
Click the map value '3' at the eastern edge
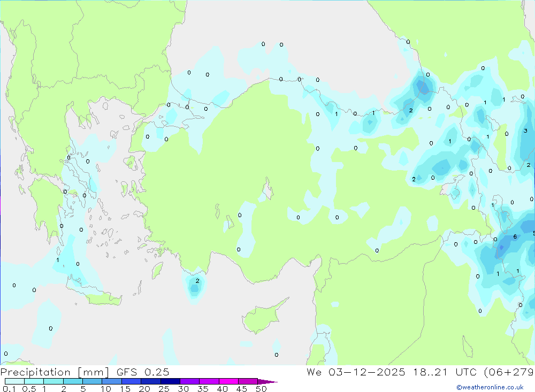click(x=525, y=130)
